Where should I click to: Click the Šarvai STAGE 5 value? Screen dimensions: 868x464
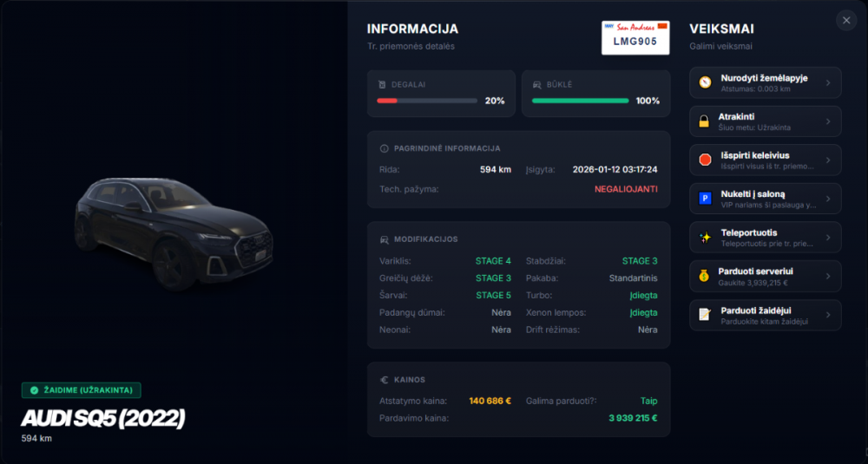tap(493, 296)
